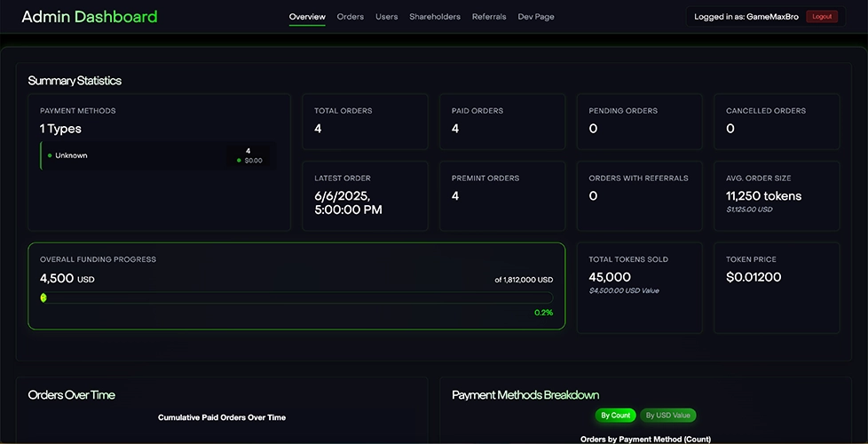The width and height of the screenshot is (868, 444).
Task: Open the Dev Page tab
Action: (x=536, y=17)
